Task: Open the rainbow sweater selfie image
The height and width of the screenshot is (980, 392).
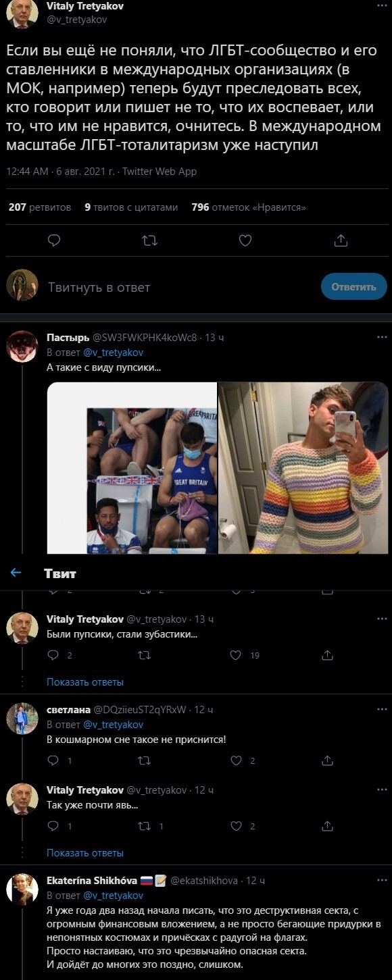Action: 304,468
